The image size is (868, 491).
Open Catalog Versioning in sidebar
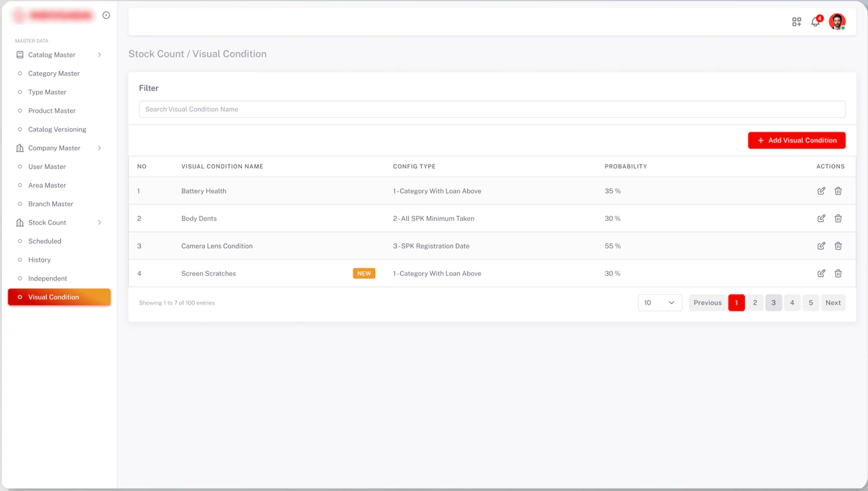pyautogui.click(x=57, y=130)
